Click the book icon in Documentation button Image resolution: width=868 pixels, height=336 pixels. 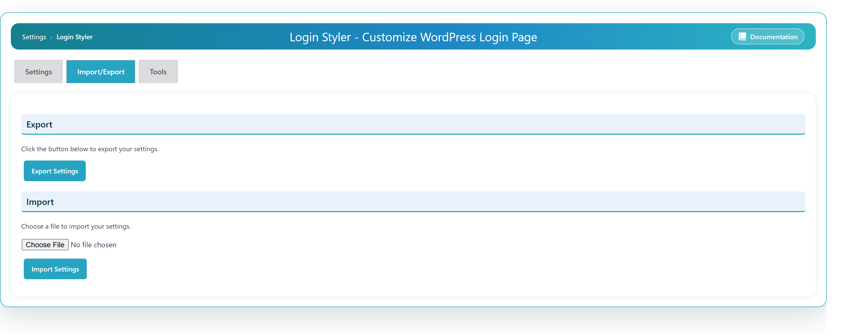tap(742, 36)
